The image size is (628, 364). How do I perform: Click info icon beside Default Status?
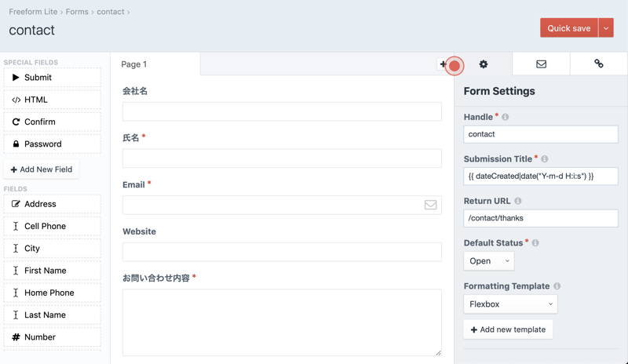tap(535, 243)
